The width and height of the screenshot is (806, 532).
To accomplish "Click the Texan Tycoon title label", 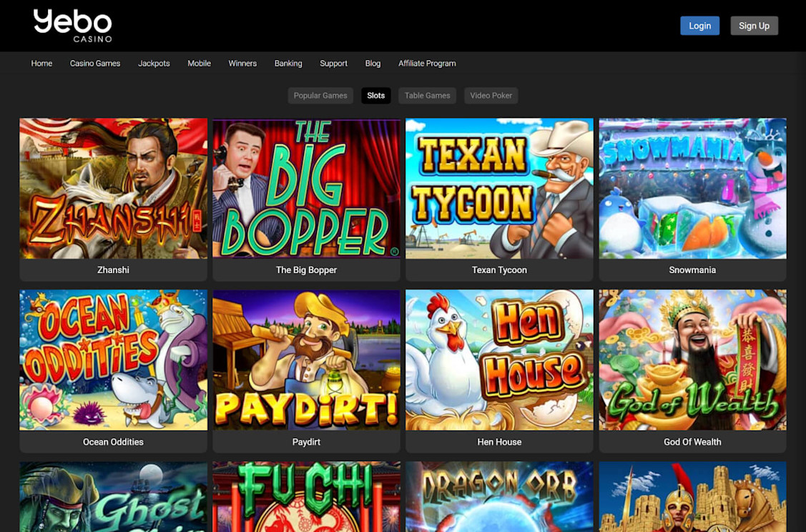I will tap(499, 270).
